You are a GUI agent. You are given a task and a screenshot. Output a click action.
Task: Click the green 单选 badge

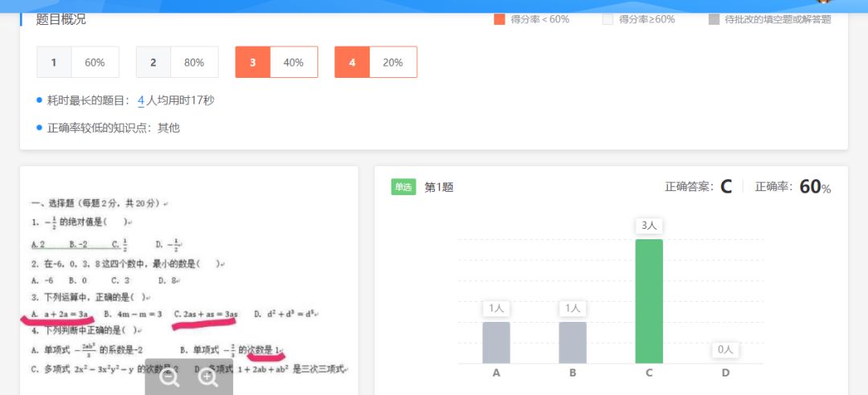click(403, 187)
